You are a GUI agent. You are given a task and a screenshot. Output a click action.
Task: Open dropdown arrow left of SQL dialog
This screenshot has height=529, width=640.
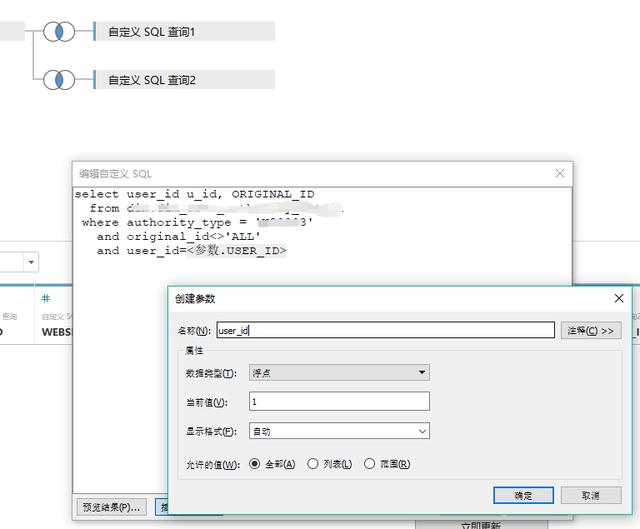click(x=31, y=262)
